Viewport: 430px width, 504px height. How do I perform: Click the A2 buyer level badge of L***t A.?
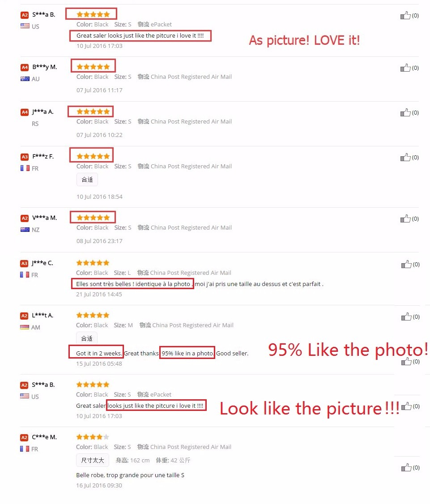(24, 316)
